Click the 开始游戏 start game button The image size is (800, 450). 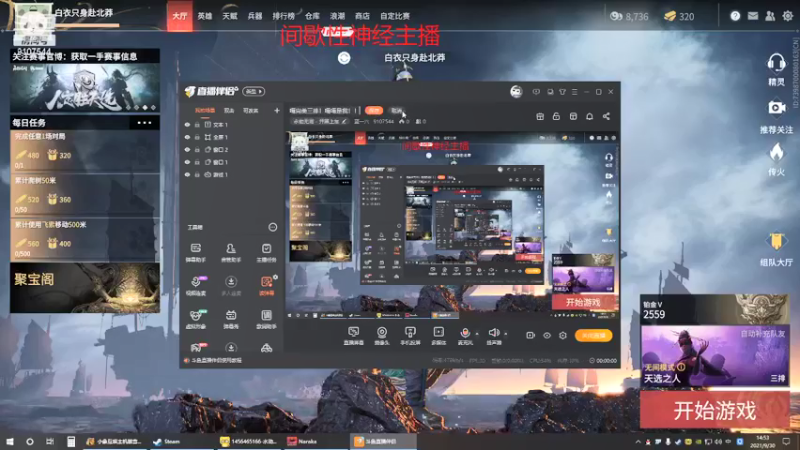tap(715, 410)
